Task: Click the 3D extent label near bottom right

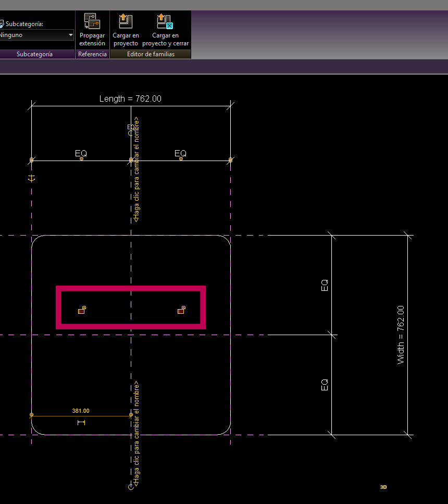Action: (383, 487)
